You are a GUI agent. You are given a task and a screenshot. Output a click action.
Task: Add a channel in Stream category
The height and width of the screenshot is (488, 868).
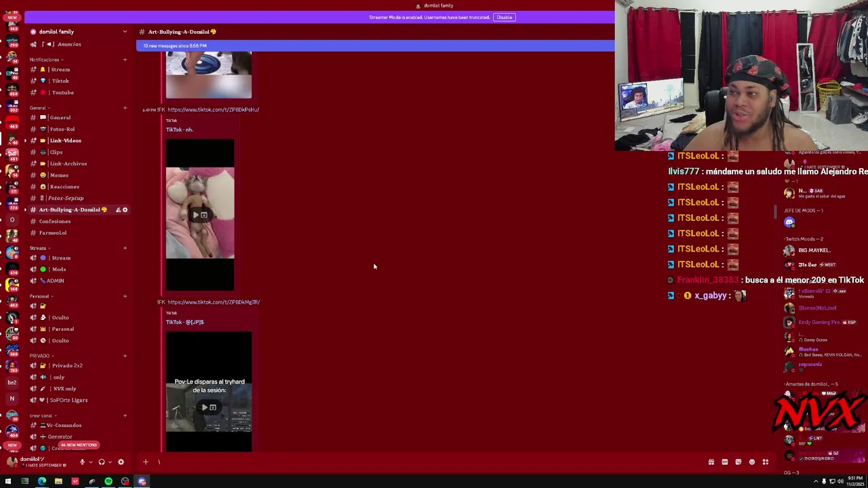[x=125, y=248]
